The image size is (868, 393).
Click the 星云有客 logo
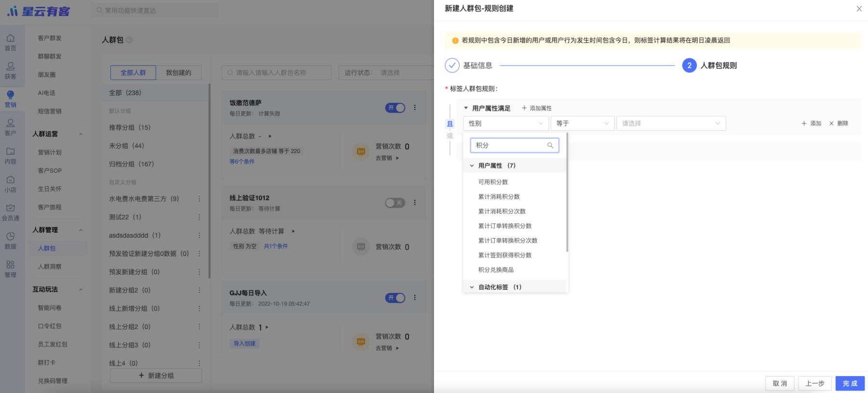tap(39, 11)
